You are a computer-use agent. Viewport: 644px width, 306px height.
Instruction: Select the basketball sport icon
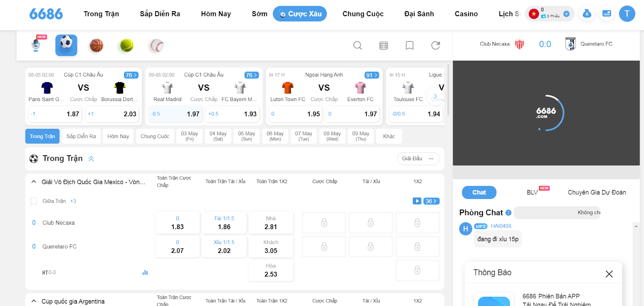point(97,45)
